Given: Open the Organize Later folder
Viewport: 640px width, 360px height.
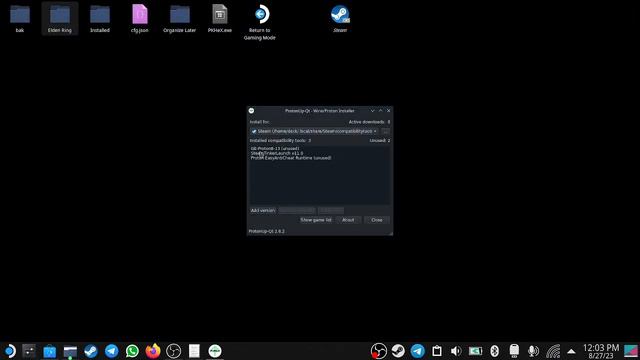Looking at the screenshot, I should tap(180, 18).
